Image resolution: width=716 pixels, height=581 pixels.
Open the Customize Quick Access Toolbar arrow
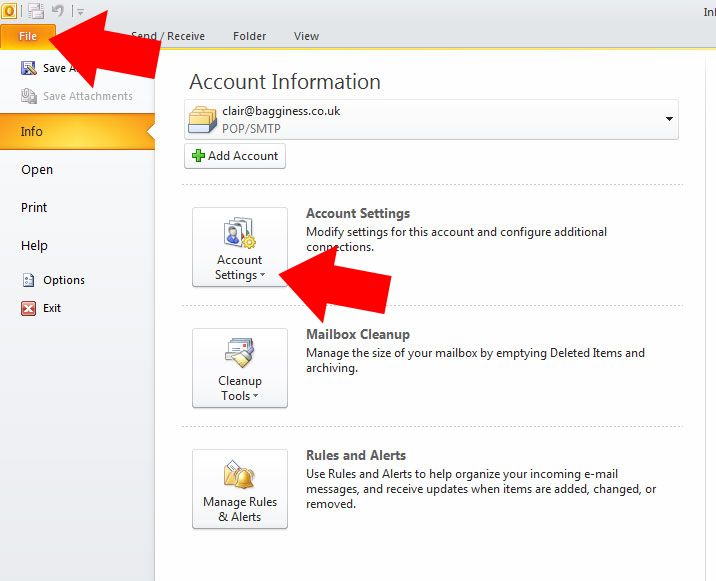coord(80,12)
